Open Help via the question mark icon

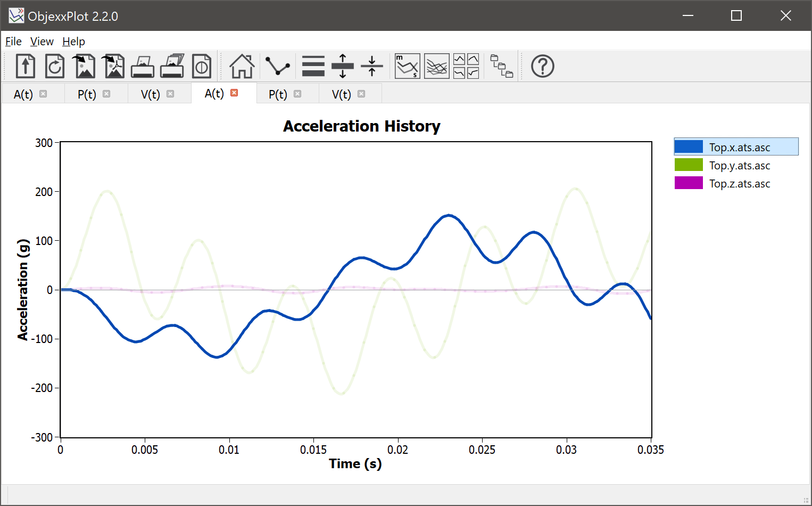(x=542, y=66)
